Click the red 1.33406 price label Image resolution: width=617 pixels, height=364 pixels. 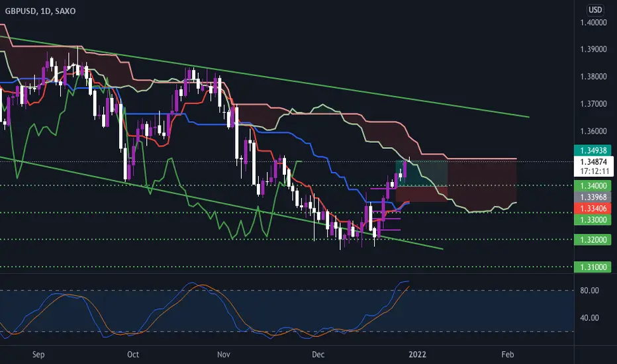(593, 208)
